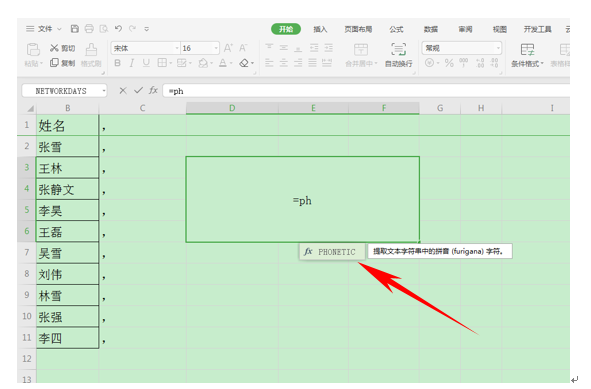Decrease font size with A- icon
Viewport: 591px width, 389px height.
(243, 48)
